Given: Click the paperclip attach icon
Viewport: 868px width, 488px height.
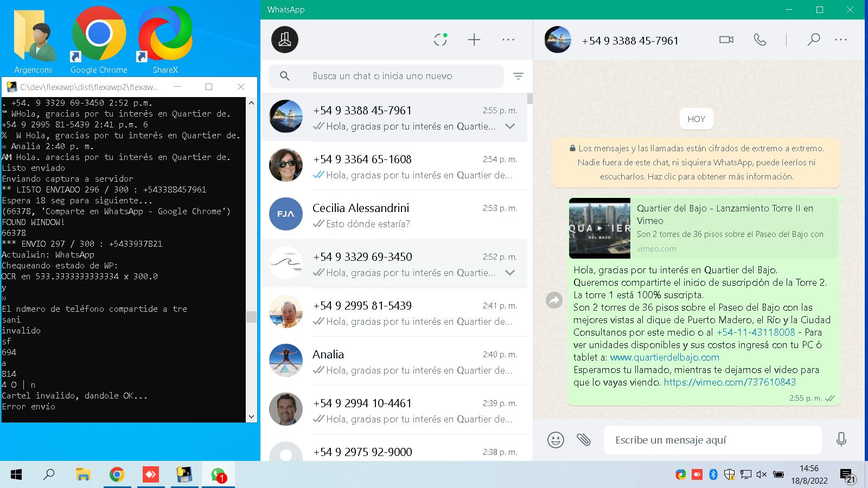Looking at the screenshot, I should coord(584,440).
